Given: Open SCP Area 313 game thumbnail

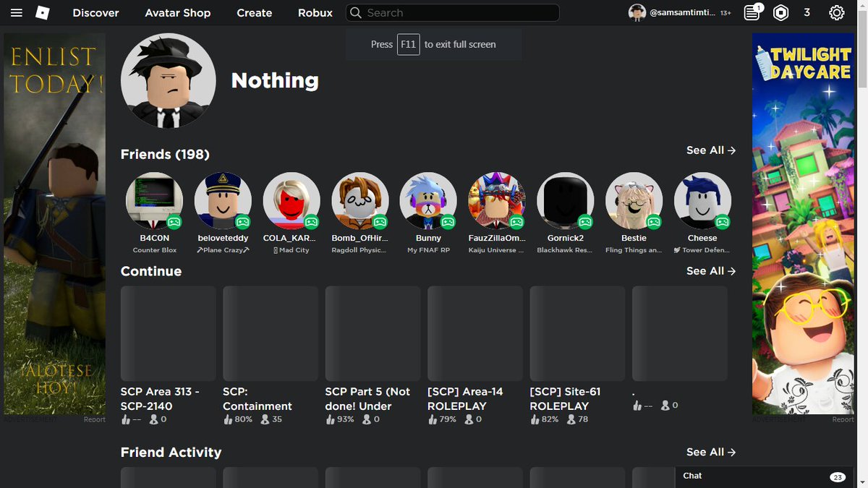Looking at the screenshot, I should [168, 332].
